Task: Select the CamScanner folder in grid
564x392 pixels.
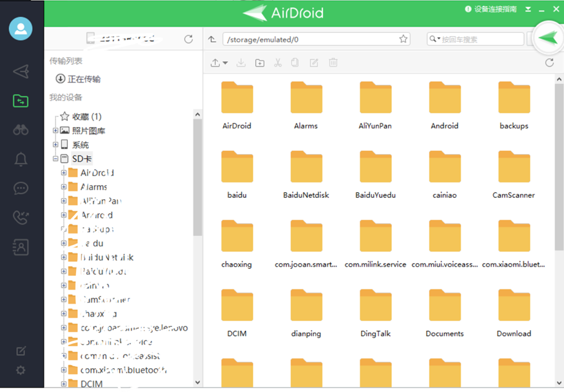Action: click(514, 175)
